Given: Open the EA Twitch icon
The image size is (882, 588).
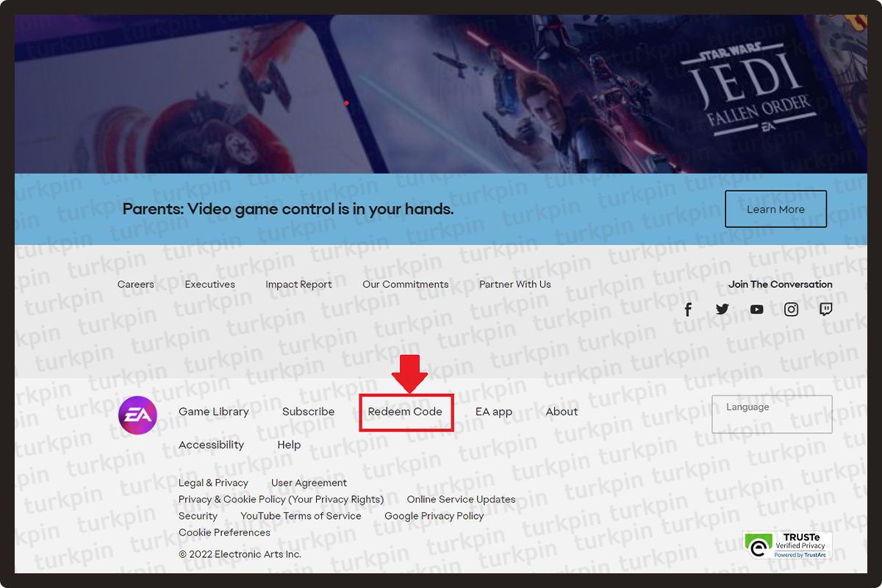Looking at the screenshot, I should click(x=826, y=309).
